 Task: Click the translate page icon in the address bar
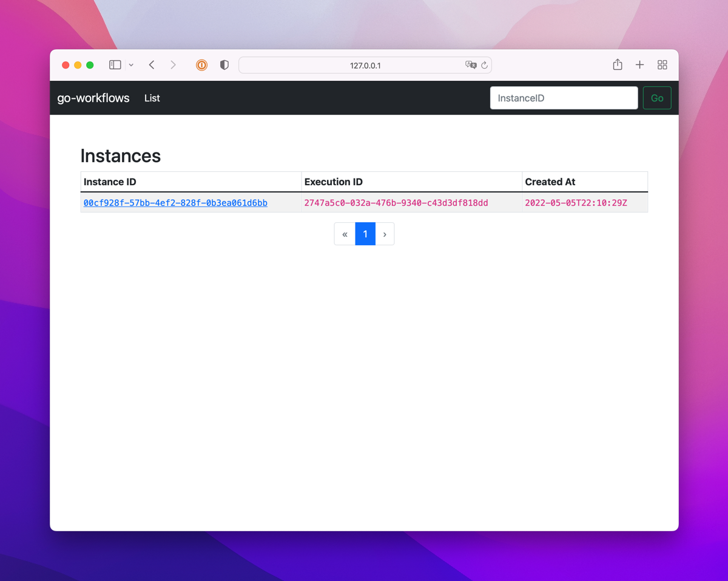coord(470,65)
